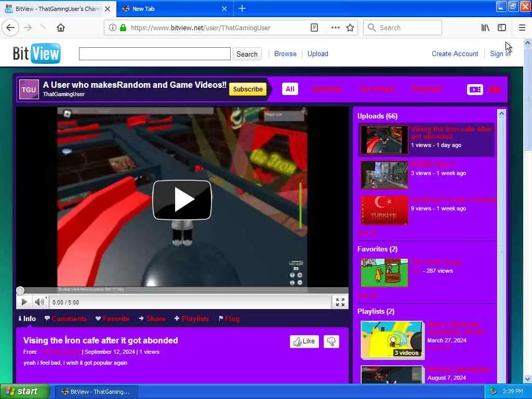This screenshot has width=532, height=399.
Task: Select the All channel tab
Action: (290, 89)
